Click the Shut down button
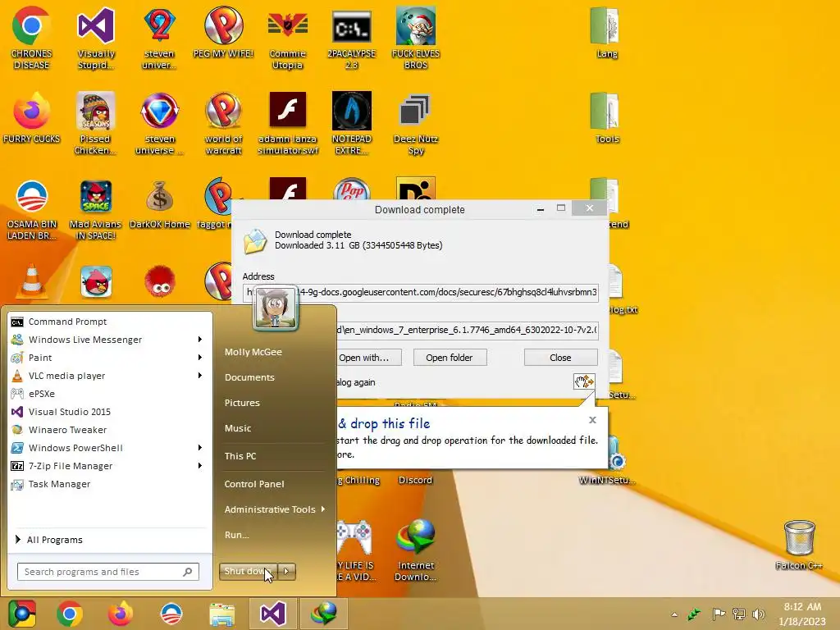This screenshot has height=630, width=840. 248,571
